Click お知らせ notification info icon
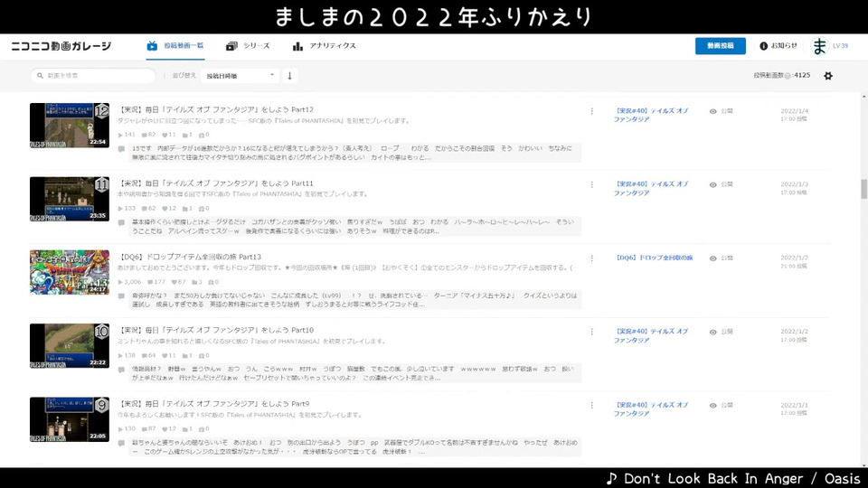Image resolution: width=868 pixels, height=488 pixels. [763, 46]
